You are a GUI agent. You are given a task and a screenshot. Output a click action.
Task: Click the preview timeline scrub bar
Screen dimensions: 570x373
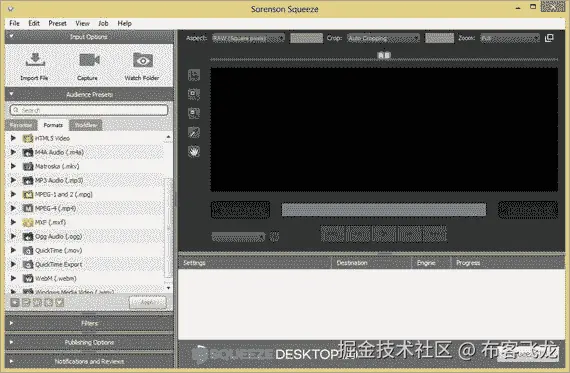point(384,210)
